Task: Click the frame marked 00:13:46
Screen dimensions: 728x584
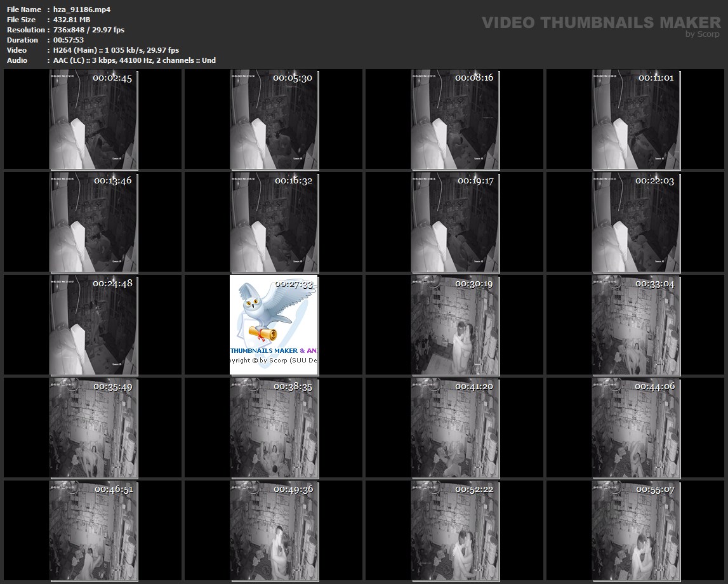Action: coord(93,222)
